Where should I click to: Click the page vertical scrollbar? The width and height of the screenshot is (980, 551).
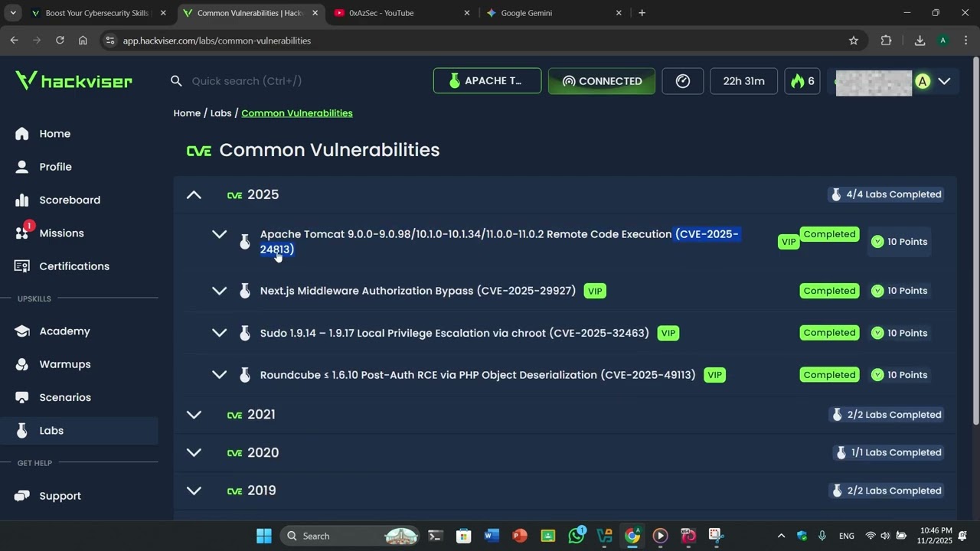pos(975,241)
